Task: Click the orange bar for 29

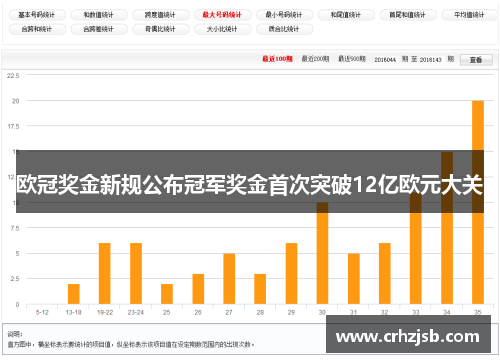Action: pos(291,274)
